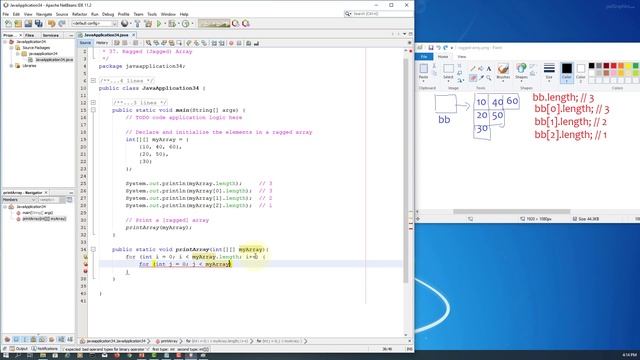The width and height of the screenshot is (640, 360).
Task: Open the View tab in Paint
Action: (462, 57)
